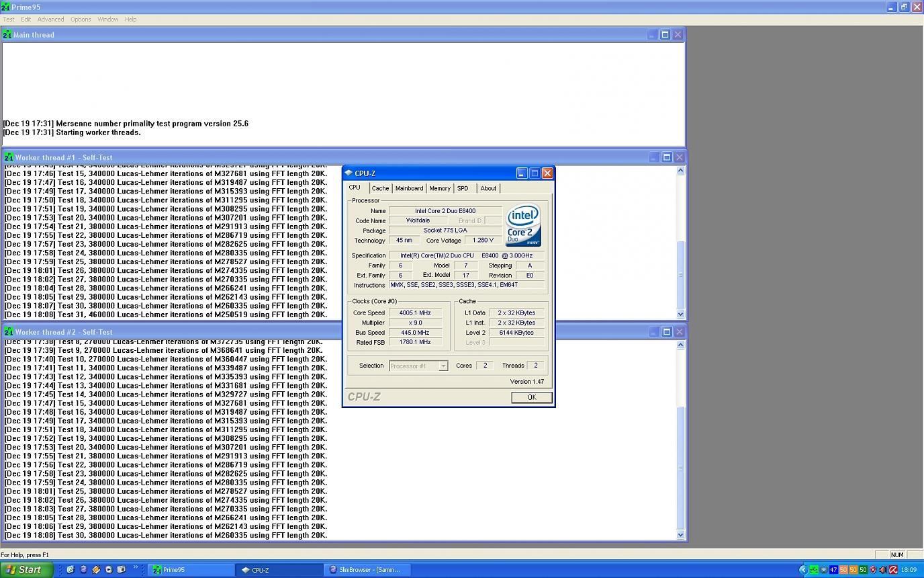The height and width of the screenshot is (578, 924).
Task: Click Worker thread #2 scrollbar down arrow
Action: 680,535
